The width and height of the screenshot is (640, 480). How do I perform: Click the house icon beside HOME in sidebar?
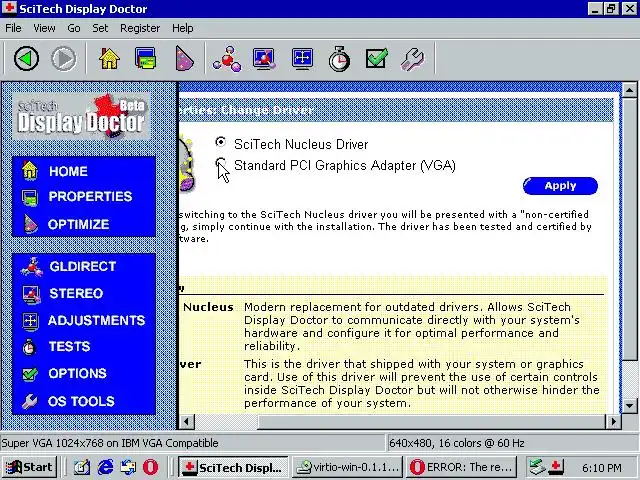[30, 171]
